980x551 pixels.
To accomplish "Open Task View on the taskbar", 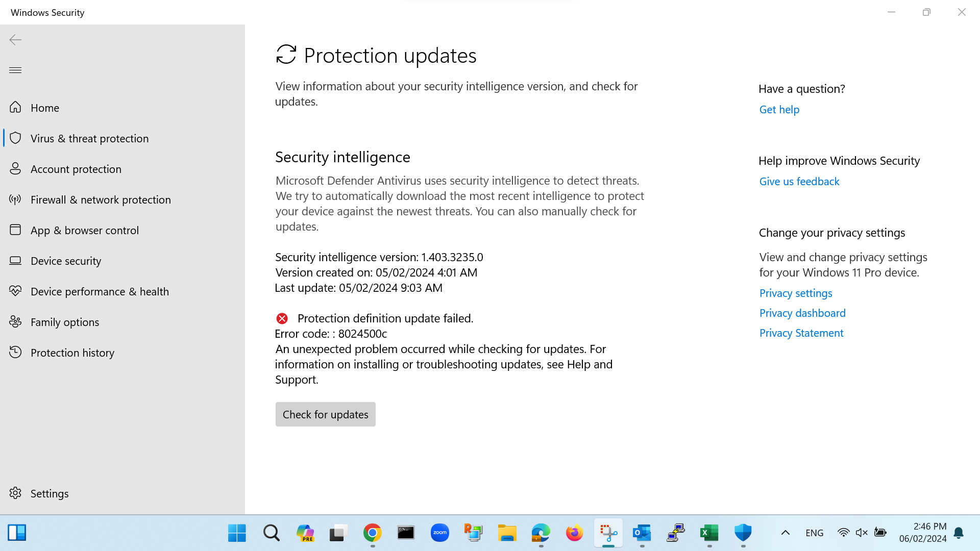I will (x=338, y=533).
